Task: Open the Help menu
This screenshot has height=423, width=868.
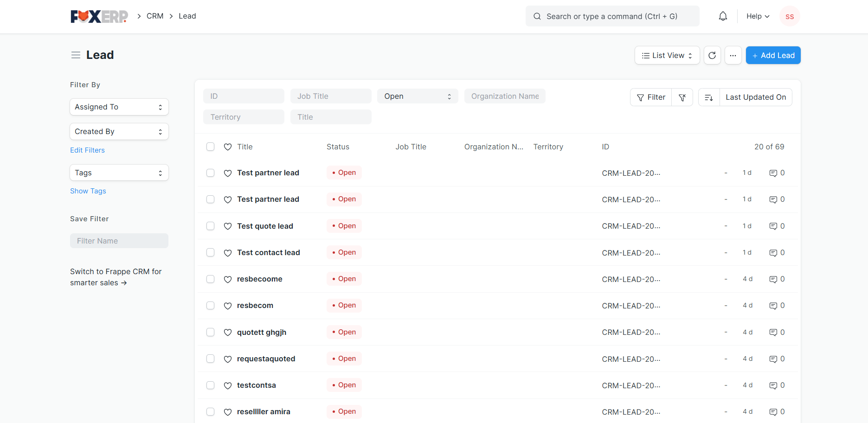Action: pos(758,16)
